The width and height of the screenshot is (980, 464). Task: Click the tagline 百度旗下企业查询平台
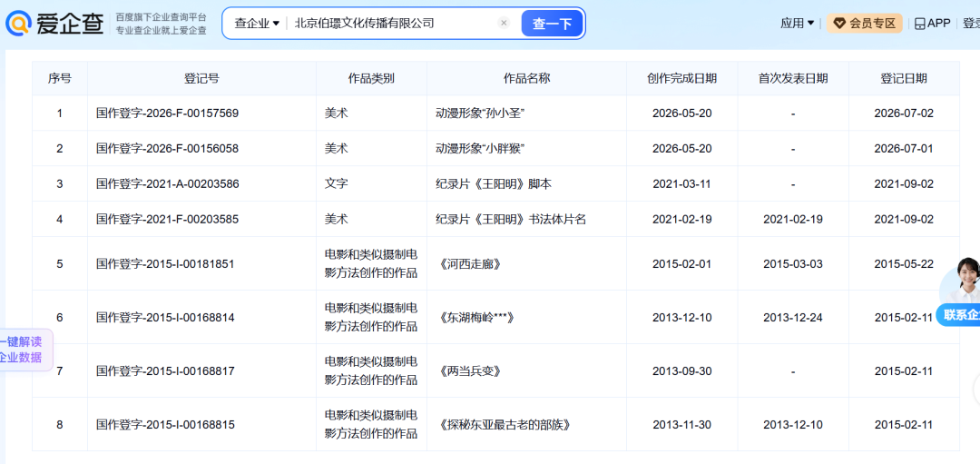(161, 17)
